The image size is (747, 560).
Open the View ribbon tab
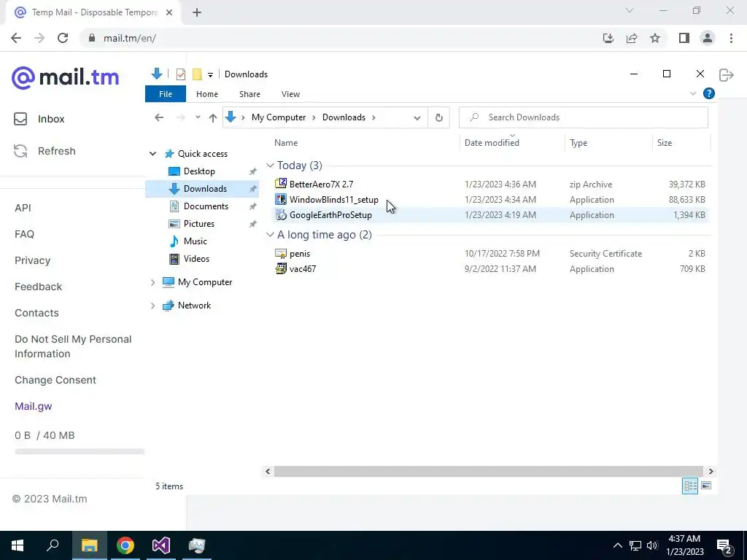click(x=290, y=94)
